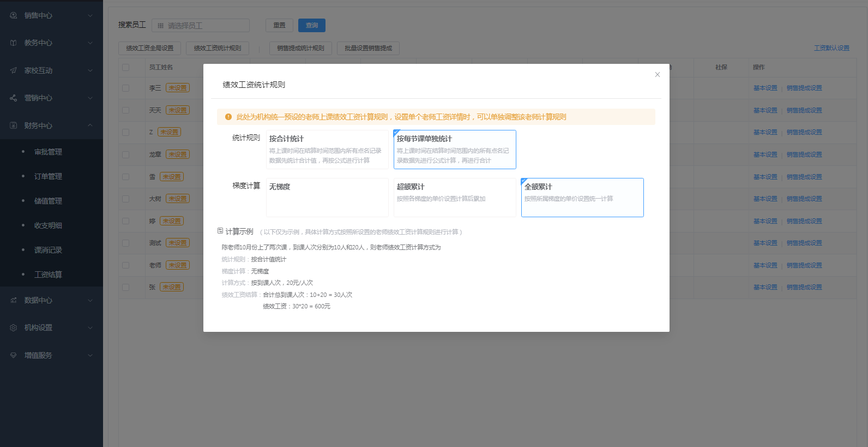Click the 批量设置销售提成 button
Screen dimensions: 868x447
point(368,48)
